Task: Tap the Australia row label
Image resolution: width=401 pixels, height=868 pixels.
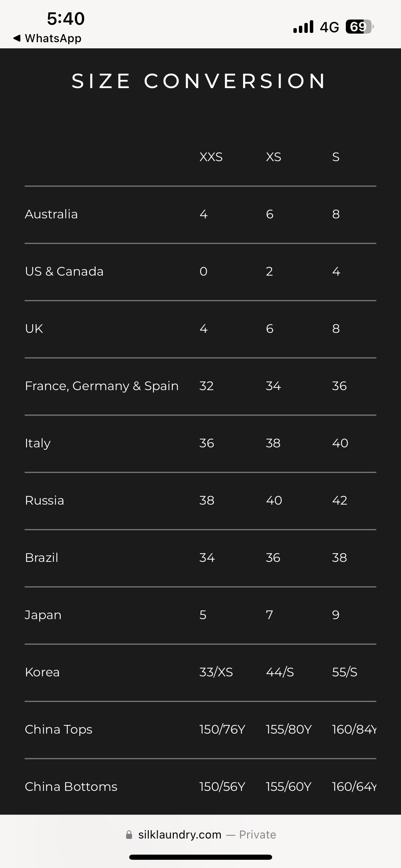Action: point(51,214)
